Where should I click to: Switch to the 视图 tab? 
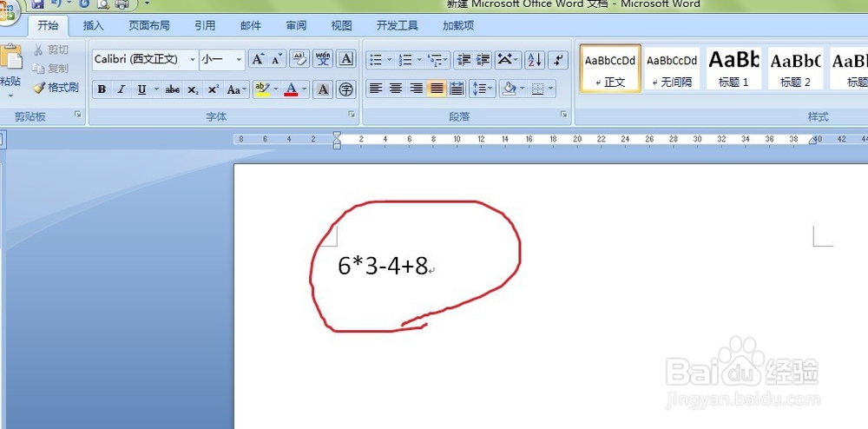pyautogui.click(x=341, y=25)
